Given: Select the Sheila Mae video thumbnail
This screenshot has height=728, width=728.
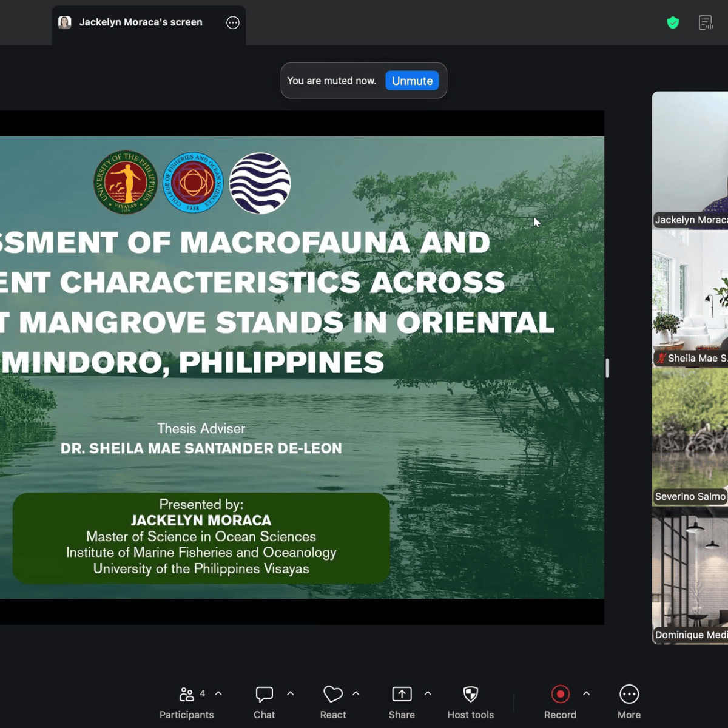Looking at the screenshot, I should pyautogui.click(x=690, y=298).
